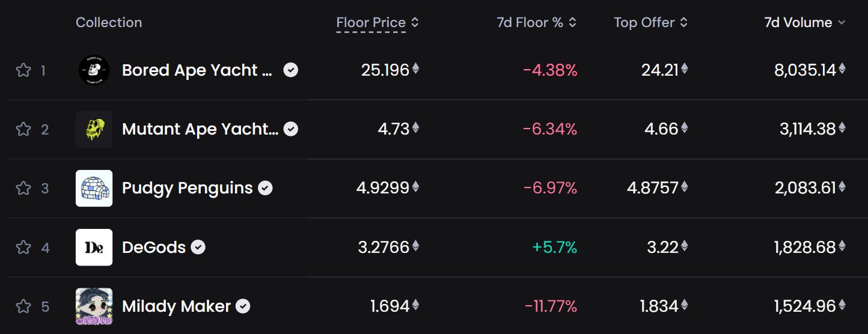Toggle the star next to Pudgy Penguins
Image resolution: width=868 pixels, height=334 pixels.
click(23, 188)
